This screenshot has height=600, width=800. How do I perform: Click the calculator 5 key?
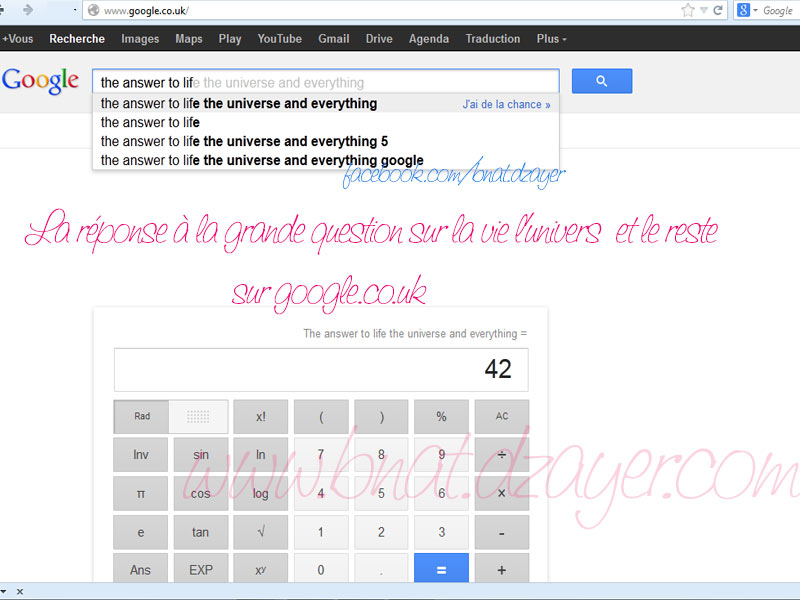pos(381,493)
